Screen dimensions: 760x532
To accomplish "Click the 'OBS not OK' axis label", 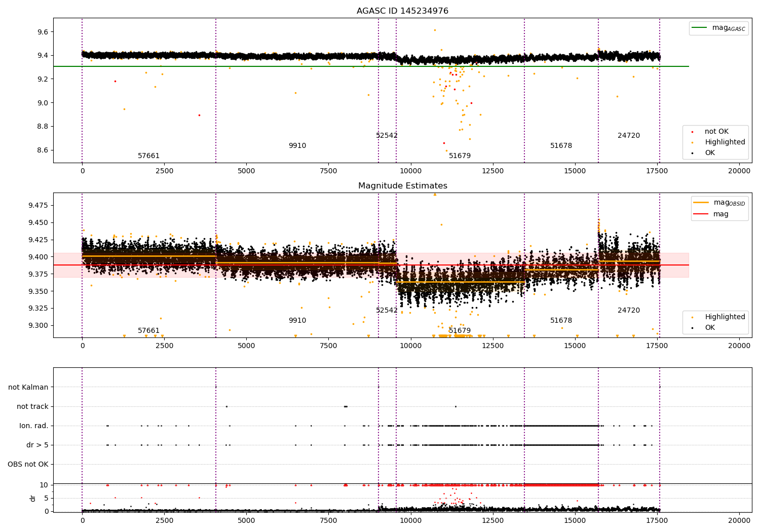I will [x=28, y=464].
